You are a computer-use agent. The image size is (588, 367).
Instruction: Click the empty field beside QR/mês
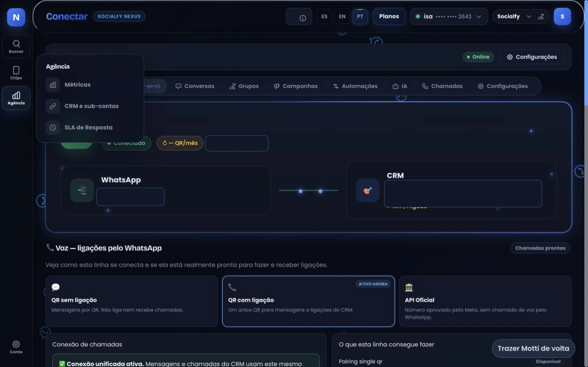click(x=237, y=143)
